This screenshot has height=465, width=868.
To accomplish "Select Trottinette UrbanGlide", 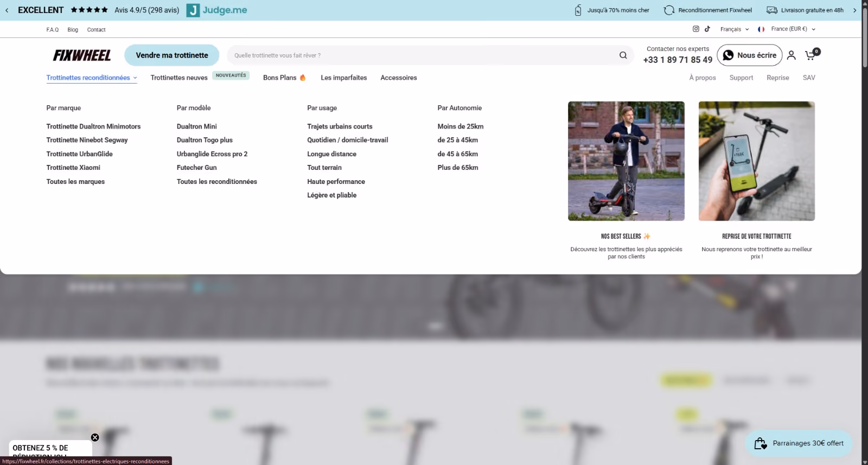I will pyautogui.click(x=79, y=154).
